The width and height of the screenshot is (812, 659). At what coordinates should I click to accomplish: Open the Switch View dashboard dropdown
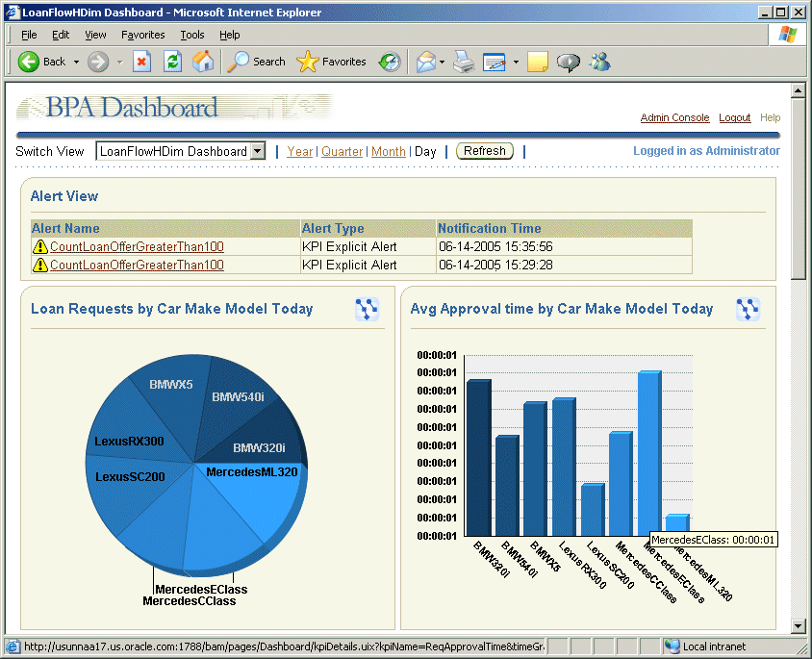click(x=181, y=151)
